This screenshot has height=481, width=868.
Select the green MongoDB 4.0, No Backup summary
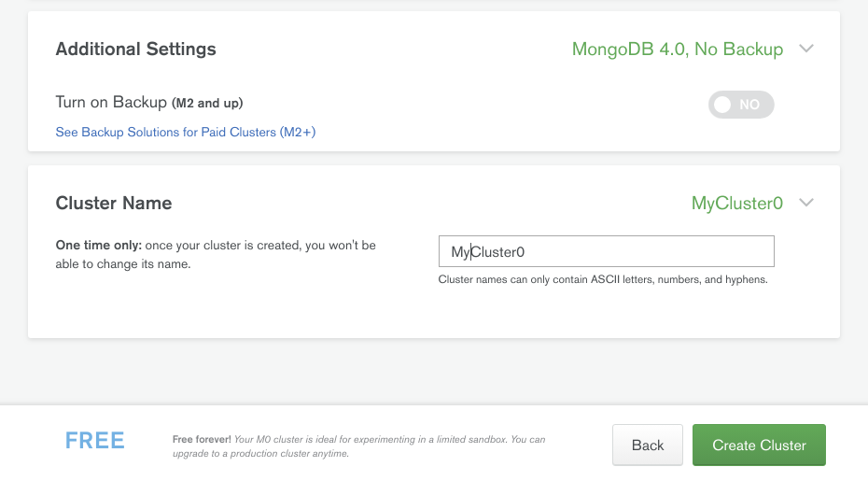[x=677, y=50]
